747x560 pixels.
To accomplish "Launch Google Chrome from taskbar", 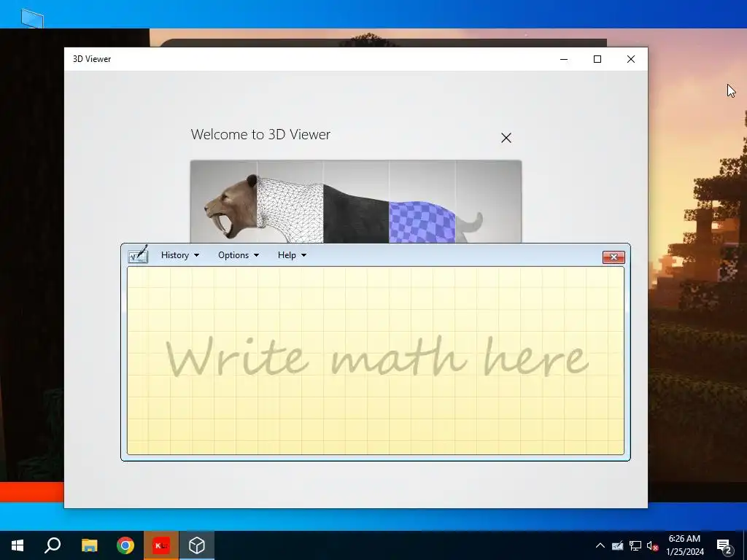I will tap(125, 545).
